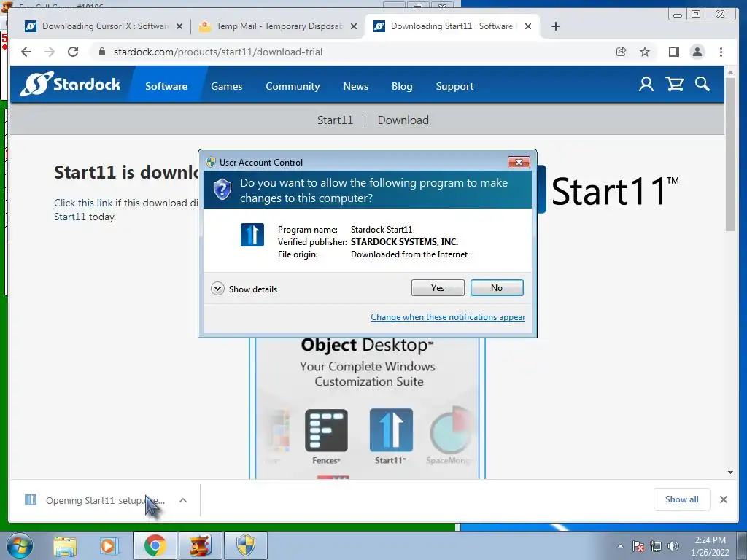This screenshot has width=747, height=560.
Task: Show all downloads
Action: [682, 499]
